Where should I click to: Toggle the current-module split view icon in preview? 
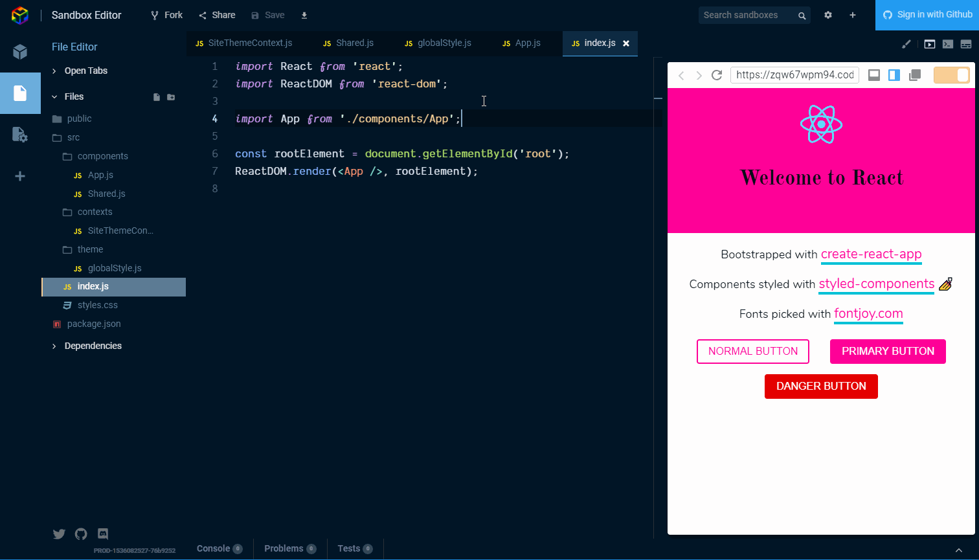894,75
